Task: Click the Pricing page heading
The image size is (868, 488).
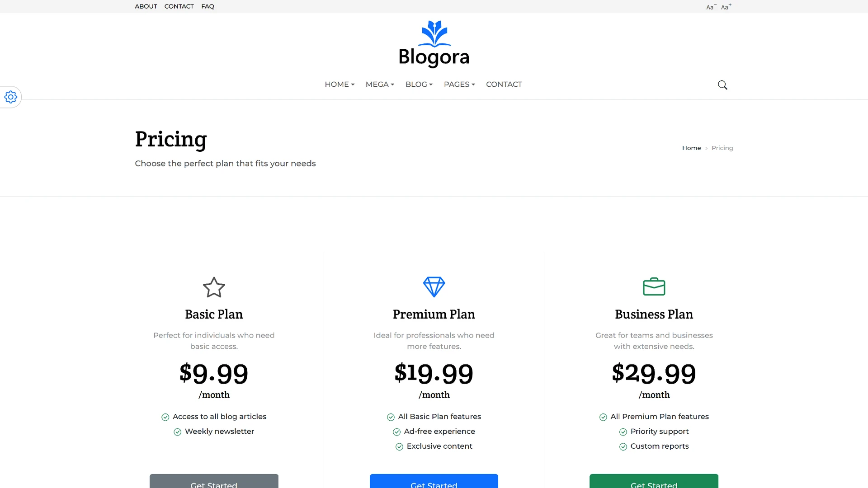Action: (171, 139)
